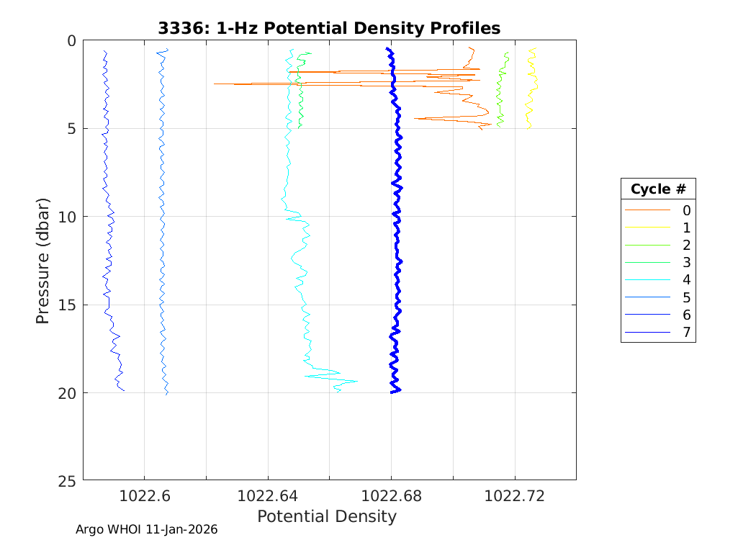Click the 'Cycle #' legend header

point(658,189)
